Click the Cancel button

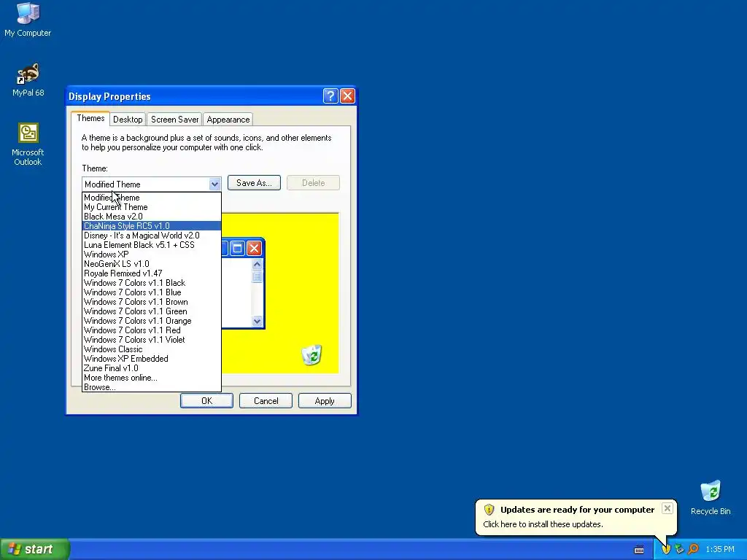point(266,401)
